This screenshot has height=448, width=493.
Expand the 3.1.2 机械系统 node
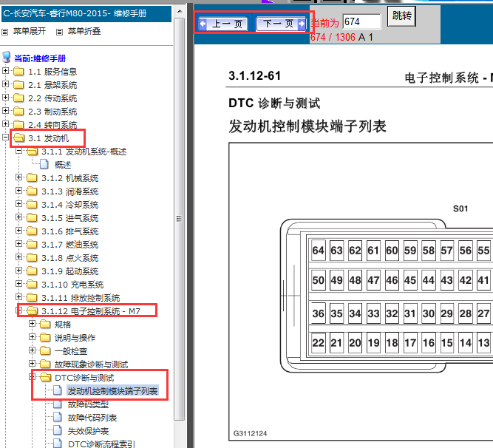(x=19, y=177)
